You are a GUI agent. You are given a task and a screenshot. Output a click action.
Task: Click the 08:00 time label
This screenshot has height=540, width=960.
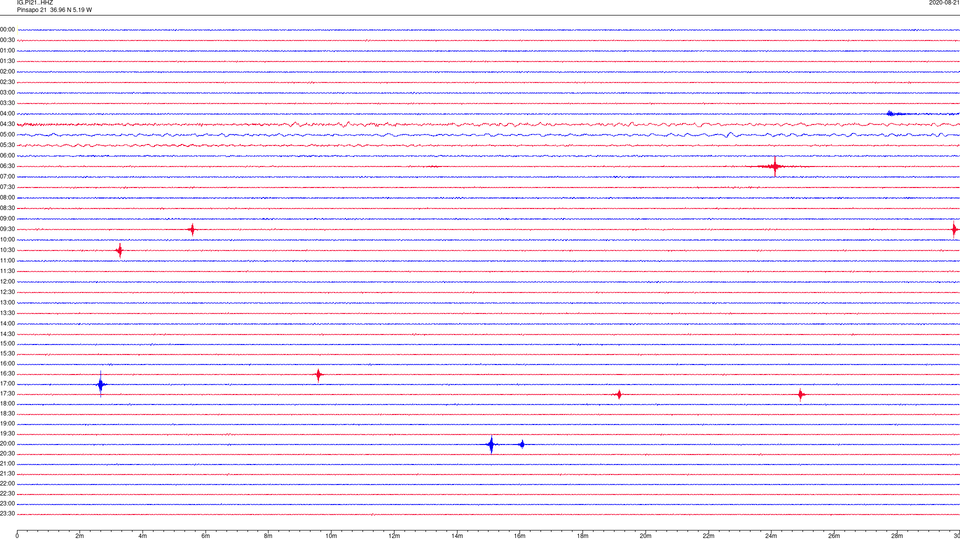click(x=7, y=198)
